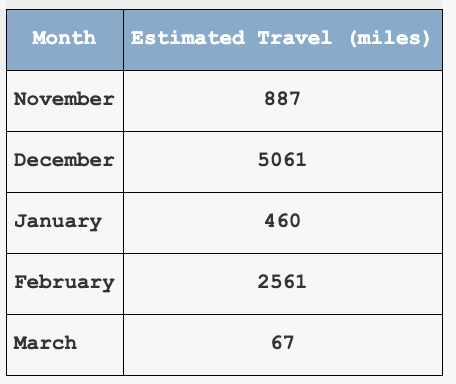Click empty space left of 5061
The height and width of the screenshot is (384, 456).
coord(190,162)
